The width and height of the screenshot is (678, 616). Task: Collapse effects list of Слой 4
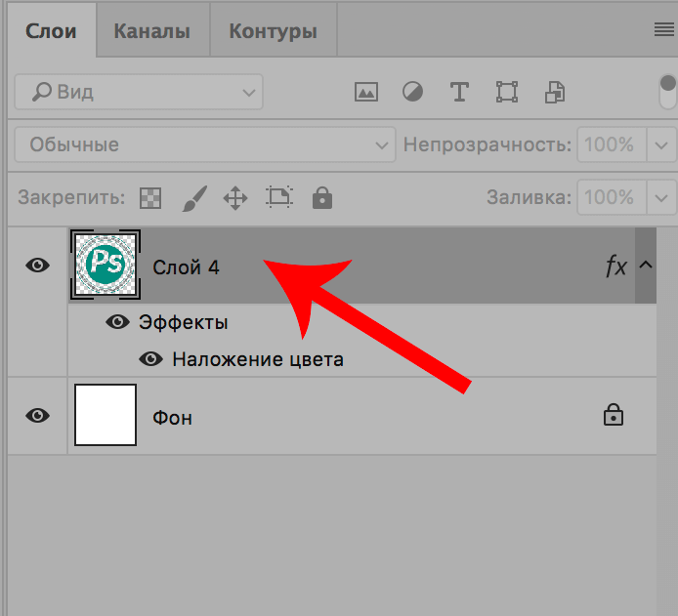click(x=647, y=266)
